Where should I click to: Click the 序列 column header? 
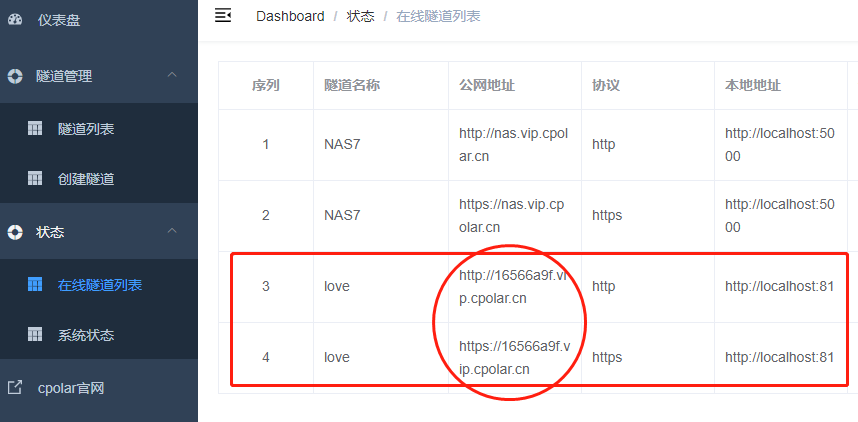point(266,85)
